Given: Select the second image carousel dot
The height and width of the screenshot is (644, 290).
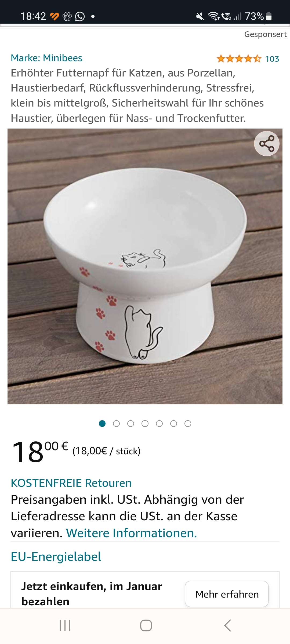Looking at the screenshot, I should pos(116,423).
